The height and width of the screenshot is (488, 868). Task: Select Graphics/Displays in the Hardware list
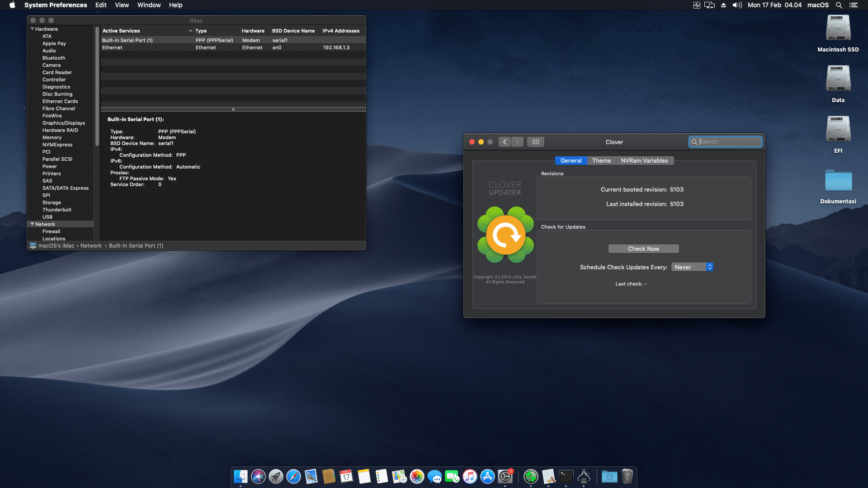pyautogui.click(x=64, y=123)
